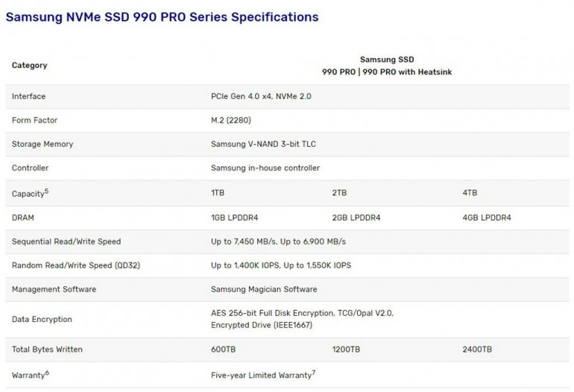Select the Samsung Magician Software value
Viewport: 574px width, 392px height.
pos(264,289)
